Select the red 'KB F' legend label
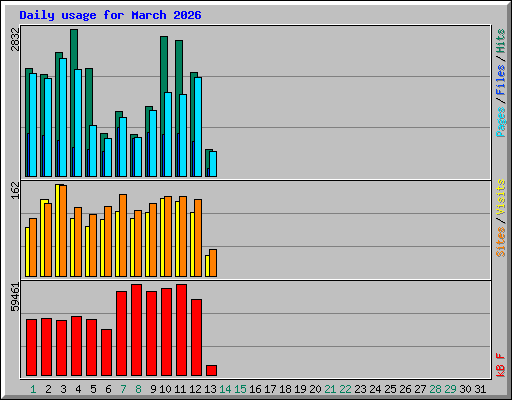 [500, 365]
